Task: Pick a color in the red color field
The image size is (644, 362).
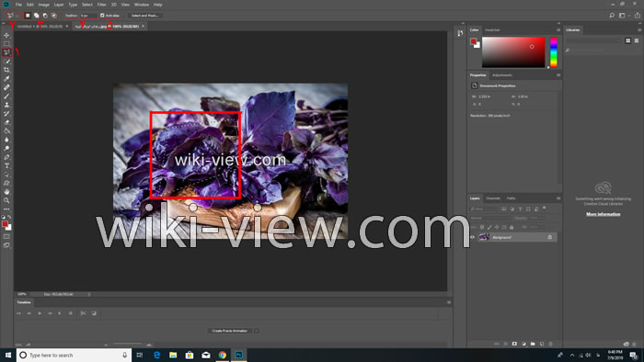Action: [513, 52]
